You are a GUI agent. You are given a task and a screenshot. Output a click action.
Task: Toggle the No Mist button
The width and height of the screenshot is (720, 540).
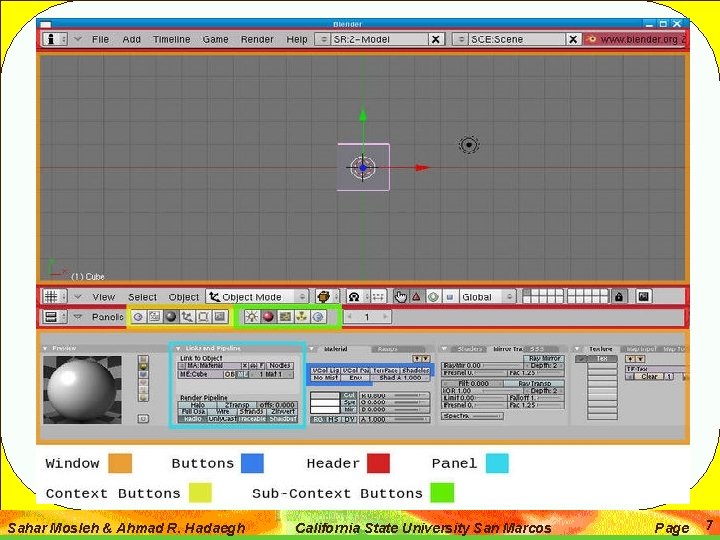pos(325,377)
